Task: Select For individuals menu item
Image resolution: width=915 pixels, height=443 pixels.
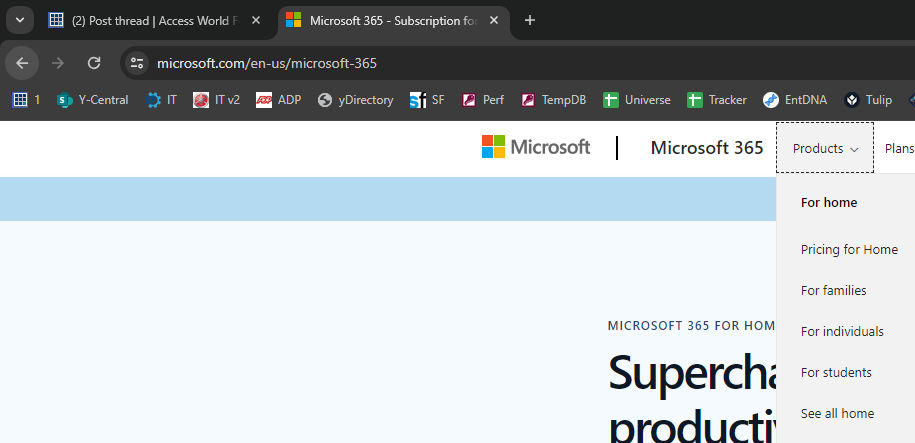Action: (x=842, y=332)
